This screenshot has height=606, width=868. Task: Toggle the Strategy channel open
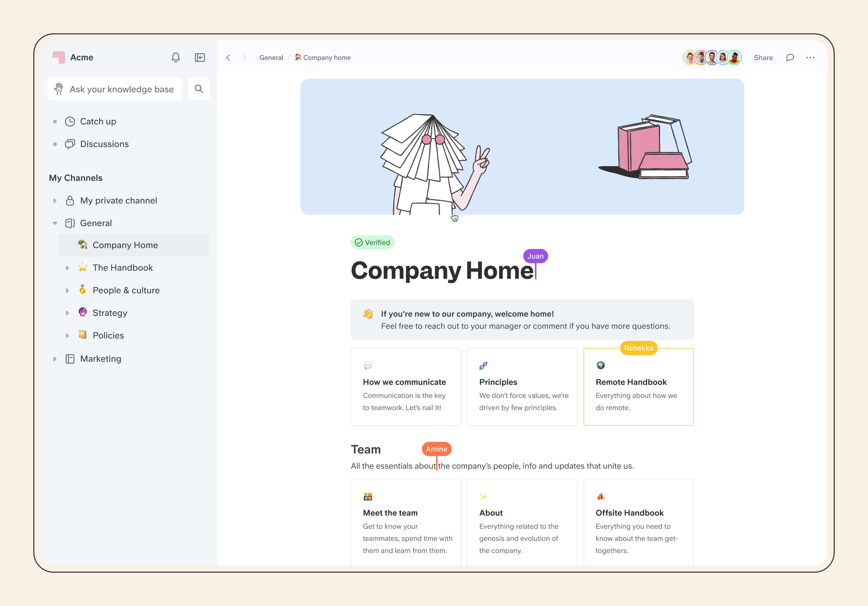(x=67, y=313)
